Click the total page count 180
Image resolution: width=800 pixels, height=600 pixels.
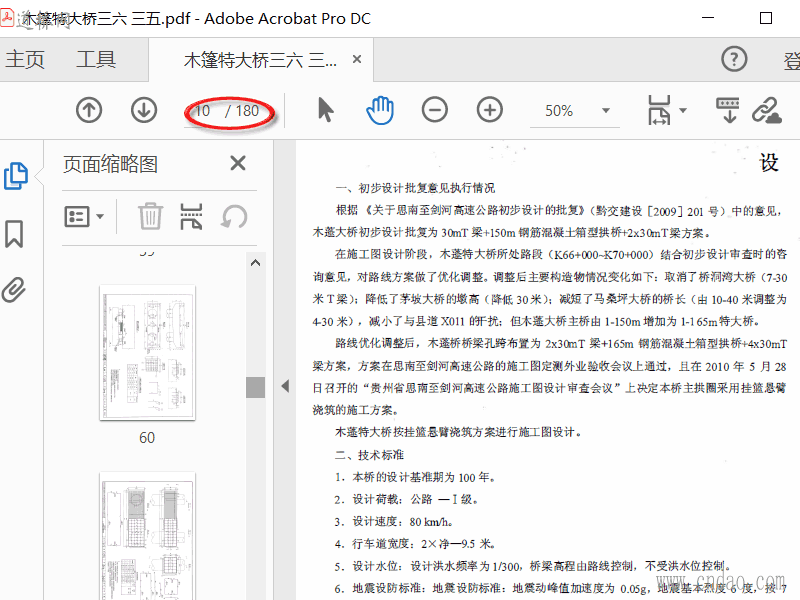pos(247,111)
